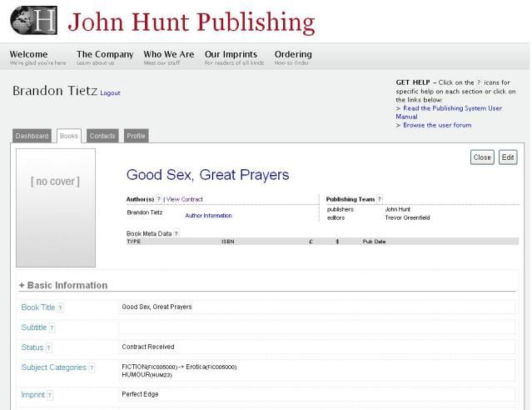Click help icon beside Publishing Team

(x=380, y=199)
